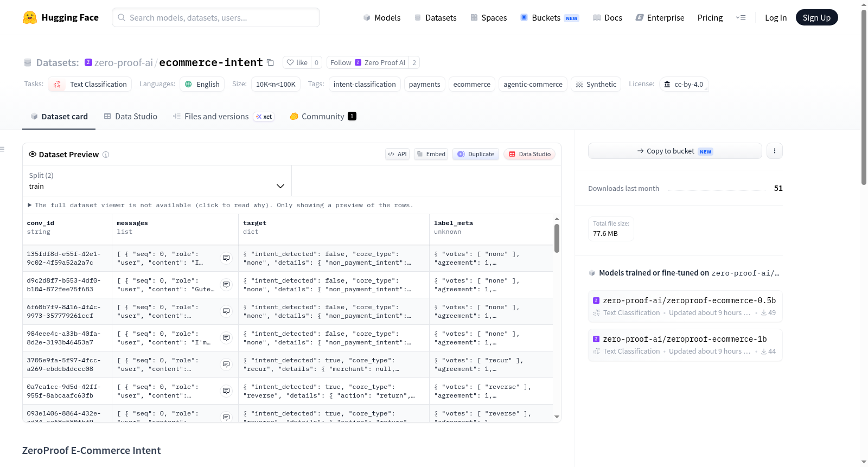
Task: Open the API access button
Action: click(397, 154)
